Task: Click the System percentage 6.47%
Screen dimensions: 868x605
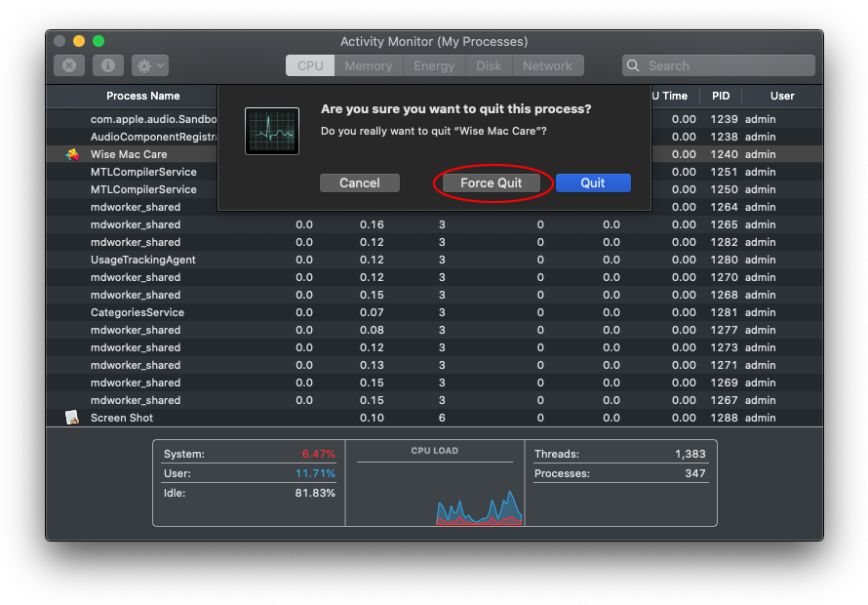Action: tap(319, 454)
